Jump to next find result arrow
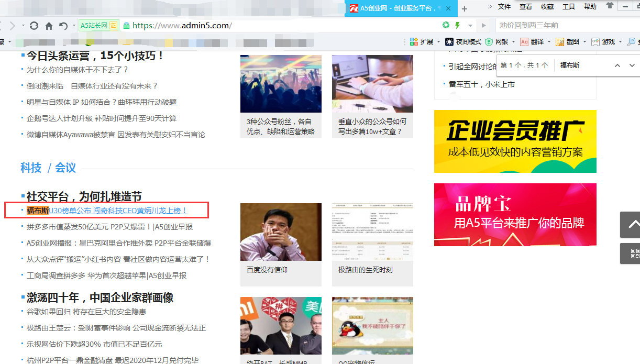This screenshot has height=364, width=640. pos(632,65)
